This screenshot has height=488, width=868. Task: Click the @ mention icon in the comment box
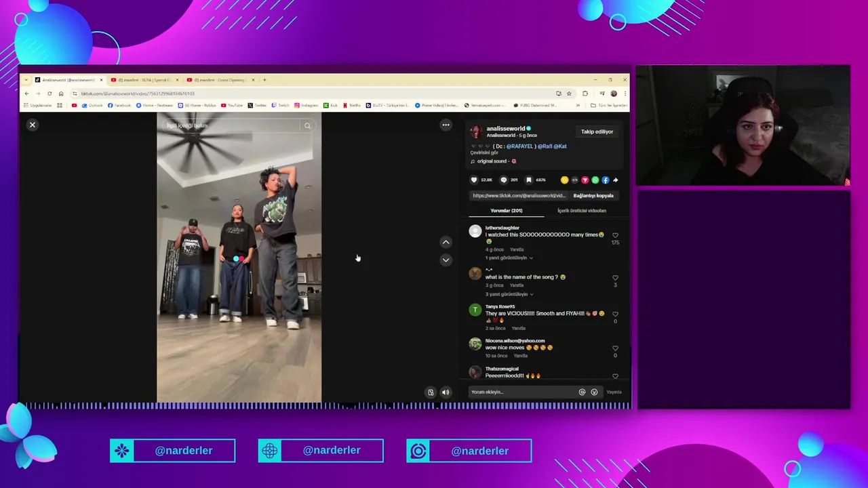point(582,392)
